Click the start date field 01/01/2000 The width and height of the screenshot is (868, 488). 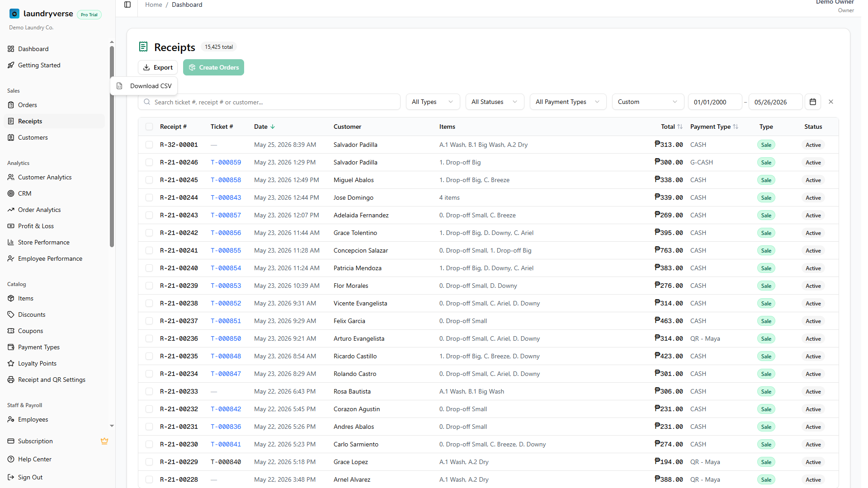pos(715,102)
